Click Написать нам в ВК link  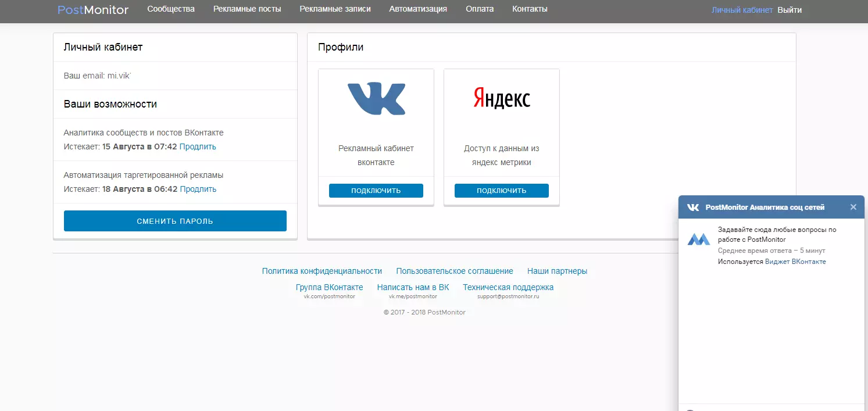[413, 287]
